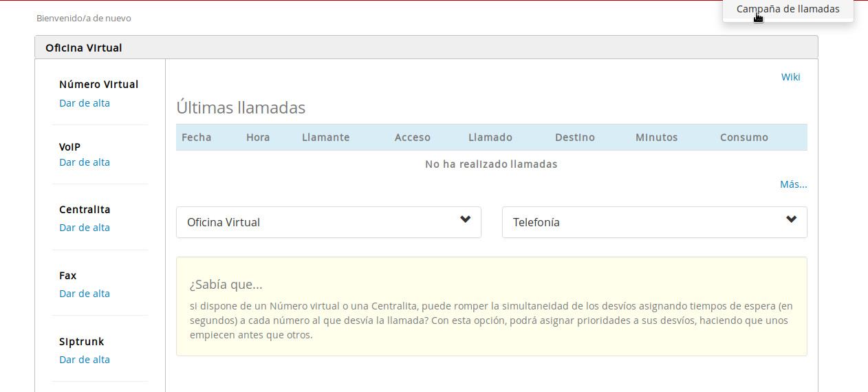
Task: Click the Oficina Virtual panel title bar
Action: (426, 48)
